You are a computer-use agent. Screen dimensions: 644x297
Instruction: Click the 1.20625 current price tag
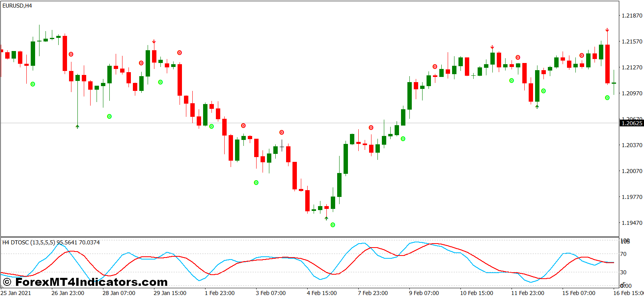click(x=632, y=123)
